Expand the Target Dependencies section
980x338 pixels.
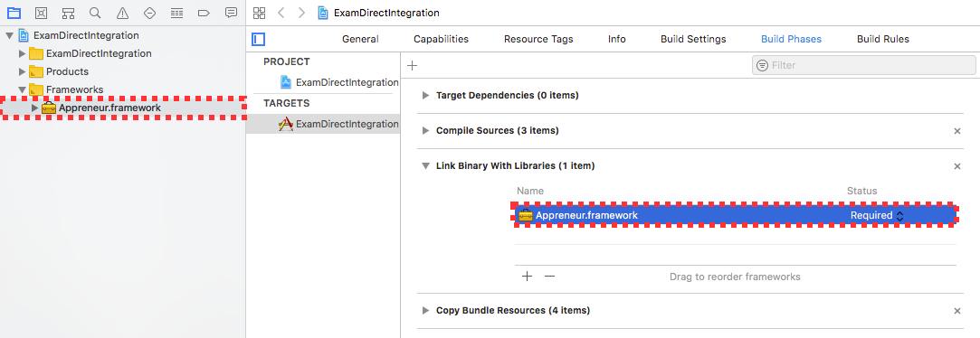(426, 96)
